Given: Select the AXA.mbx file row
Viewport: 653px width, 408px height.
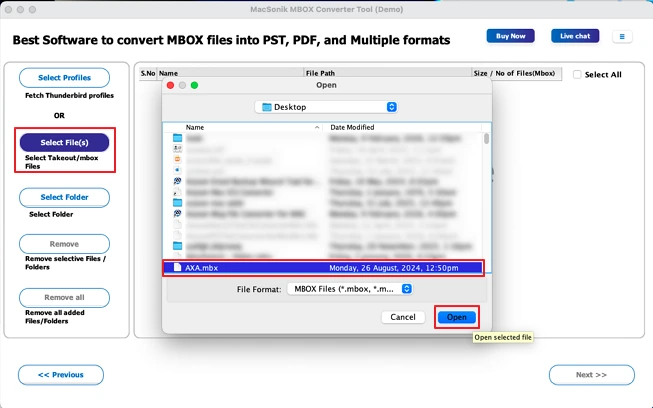Looking at the screenshot, I should click(323, 268).
